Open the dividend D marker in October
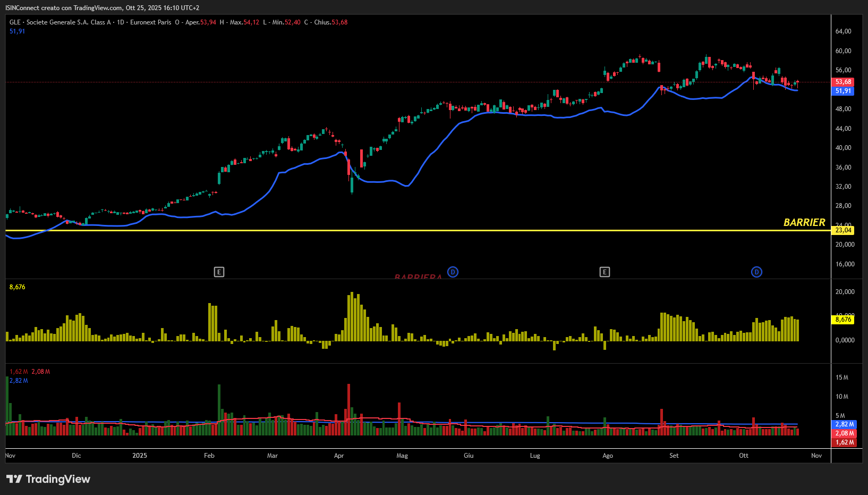This screenshot has height=495, width=868. (x=756, y=272)
